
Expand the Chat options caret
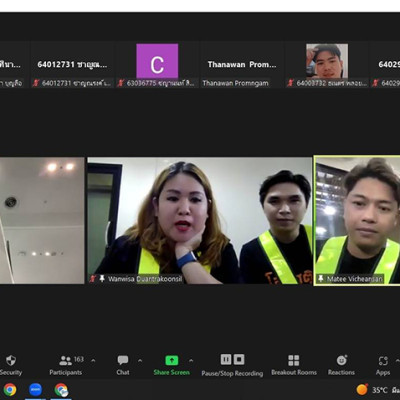[x=140, y=360]
